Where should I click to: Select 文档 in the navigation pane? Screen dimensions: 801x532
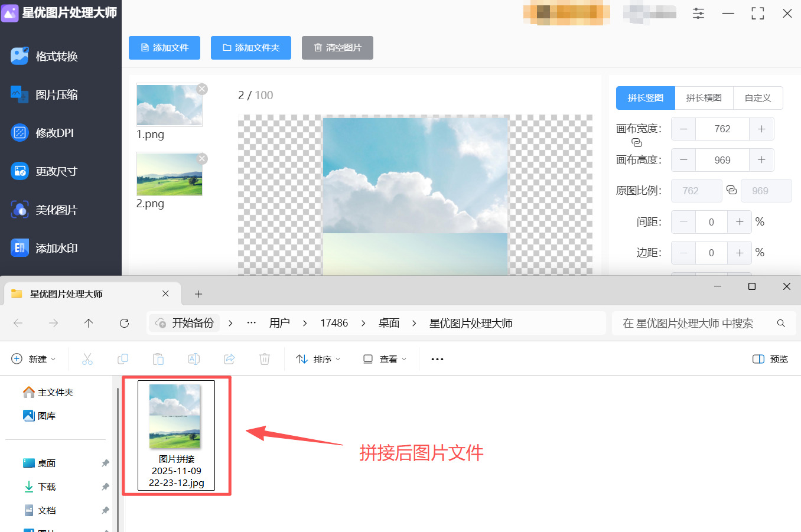click(40, 510)
